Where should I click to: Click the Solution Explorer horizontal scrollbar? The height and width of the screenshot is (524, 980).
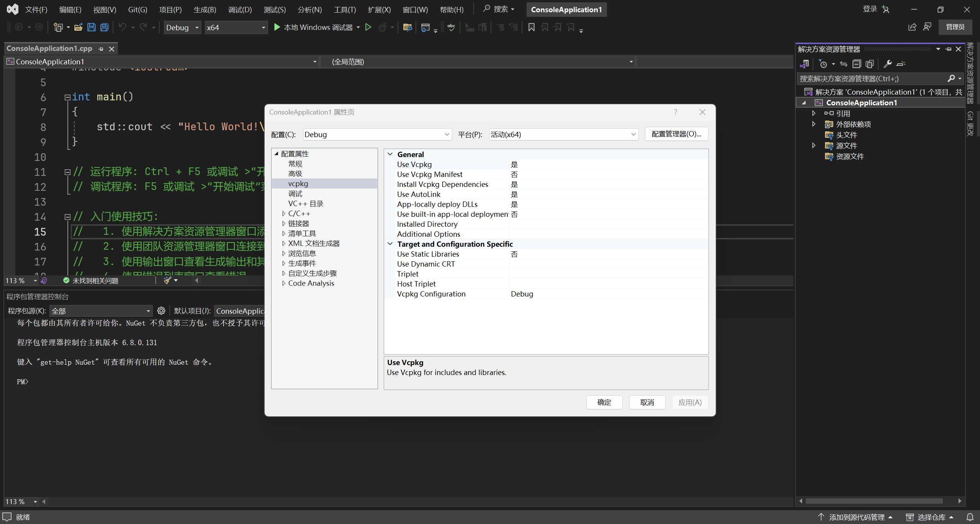coord(874,501)
